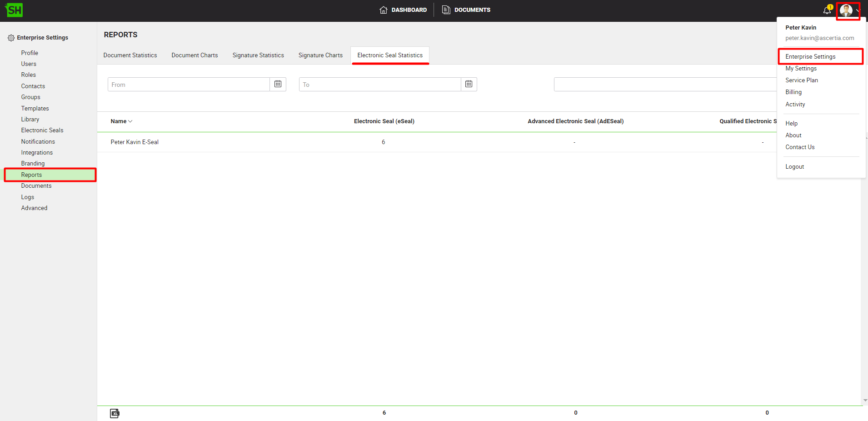Screen dimensions: 868x421
Task: Open the Documents page from the top bar
Action: (x=466, y=10)
